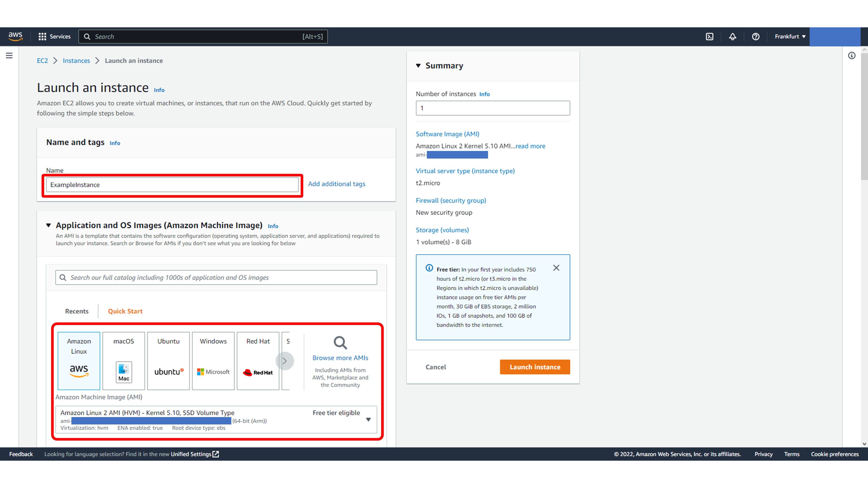Viewport: 868px width, 488px height.
Task: Click the Instances breadcrumb link
Action: [76, 61]
